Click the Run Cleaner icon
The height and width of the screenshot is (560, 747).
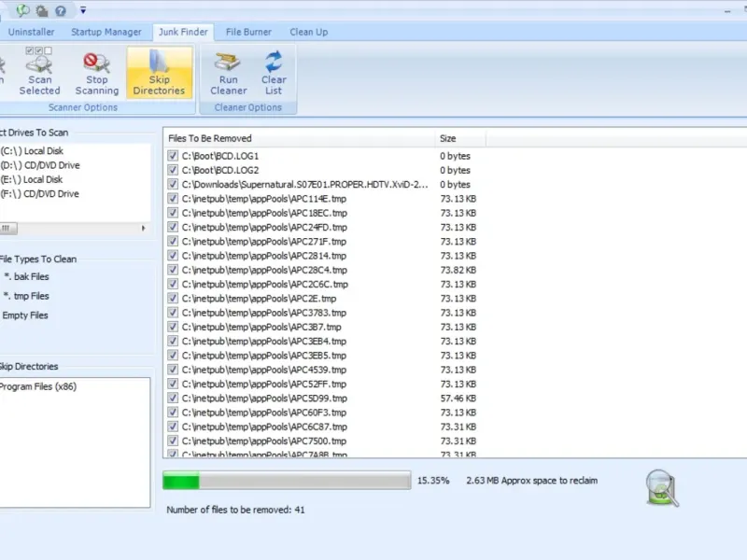click(229, 73)
